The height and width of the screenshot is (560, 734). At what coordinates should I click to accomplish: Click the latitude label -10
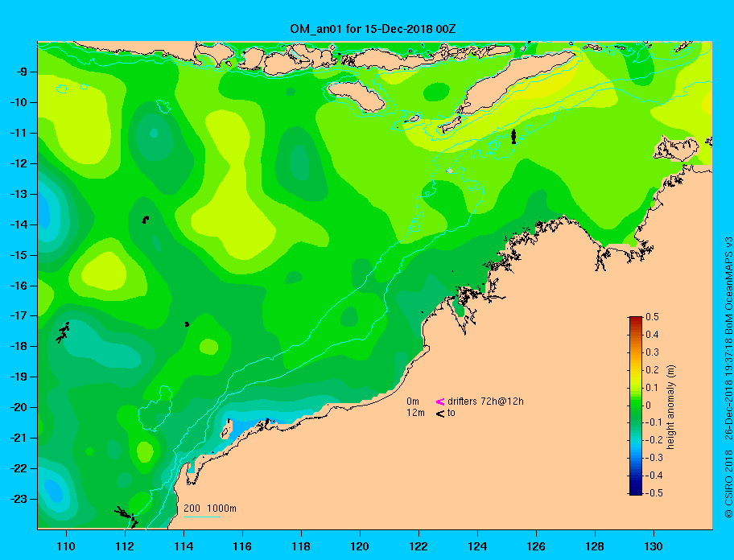19,102
